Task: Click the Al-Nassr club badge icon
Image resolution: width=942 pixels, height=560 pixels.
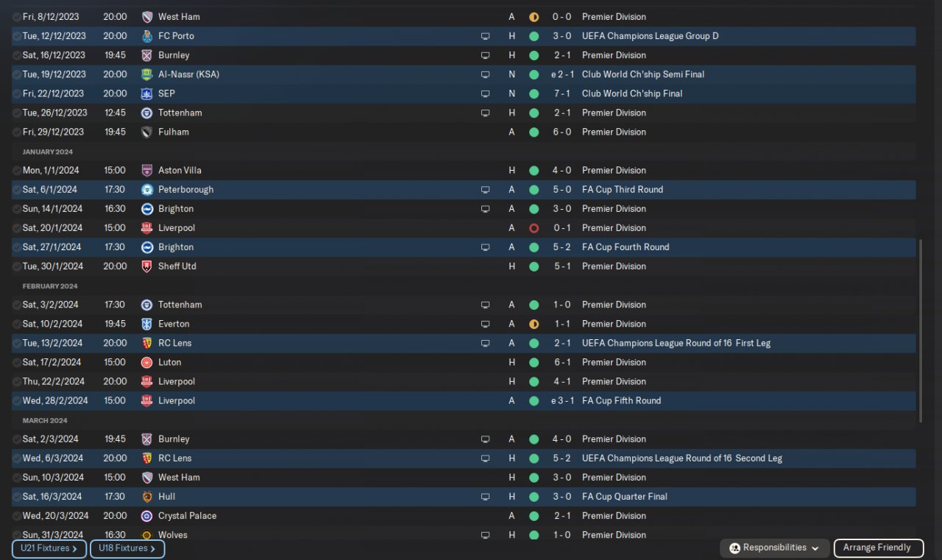Action: click(x=146, y=74)
